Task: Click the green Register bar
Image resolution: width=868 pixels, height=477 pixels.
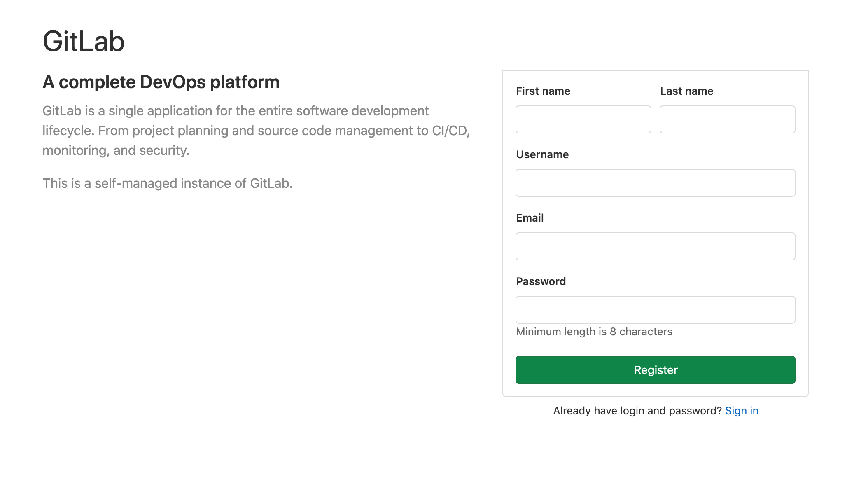Action: click(655, 370)
